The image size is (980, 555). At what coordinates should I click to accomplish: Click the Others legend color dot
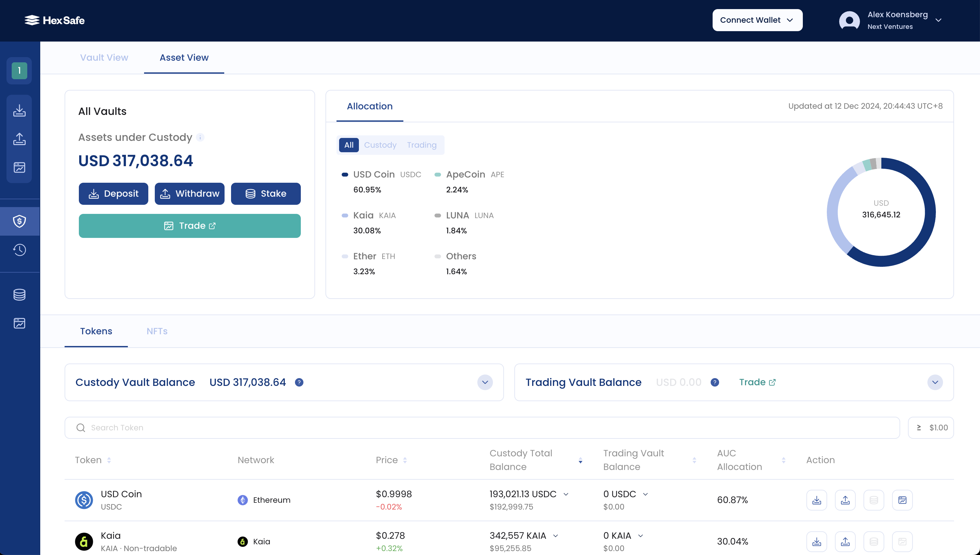point(438,256)
